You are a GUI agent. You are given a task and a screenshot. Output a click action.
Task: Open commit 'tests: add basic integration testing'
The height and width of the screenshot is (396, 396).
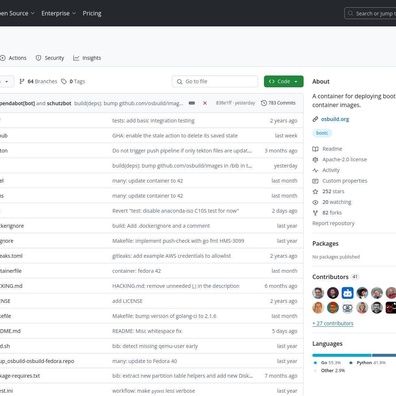point(153,121)
